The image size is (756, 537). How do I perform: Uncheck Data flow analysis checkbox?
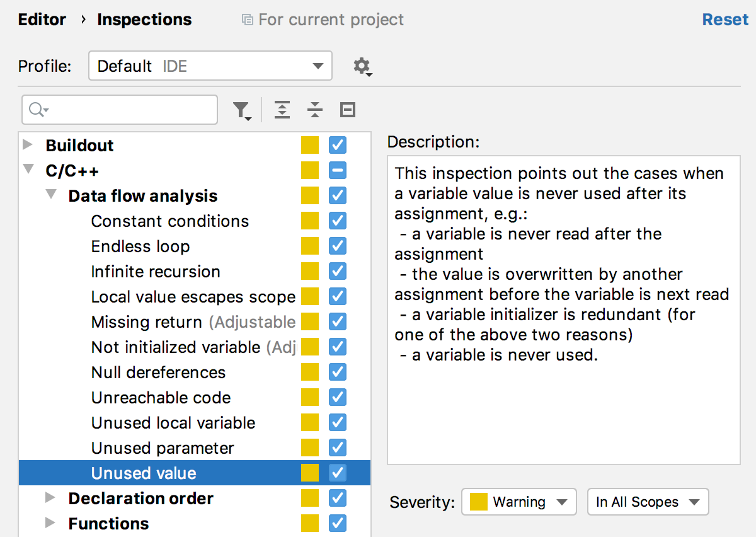point(338,196)
